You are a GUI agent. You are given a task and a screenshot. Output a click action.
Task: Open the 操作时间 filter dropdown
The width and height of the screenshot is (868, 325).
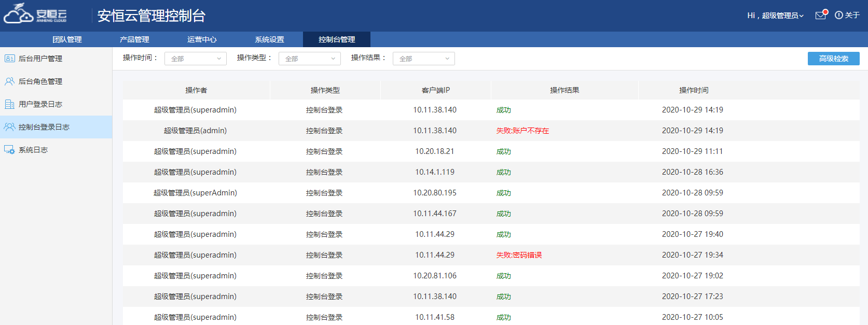point(196,59)
